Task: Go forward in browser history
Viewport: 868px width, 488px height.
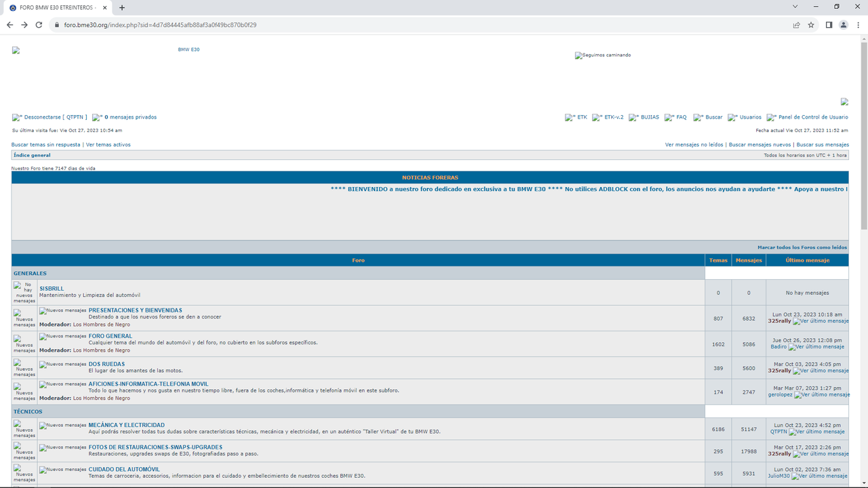Action: (24, 25)
